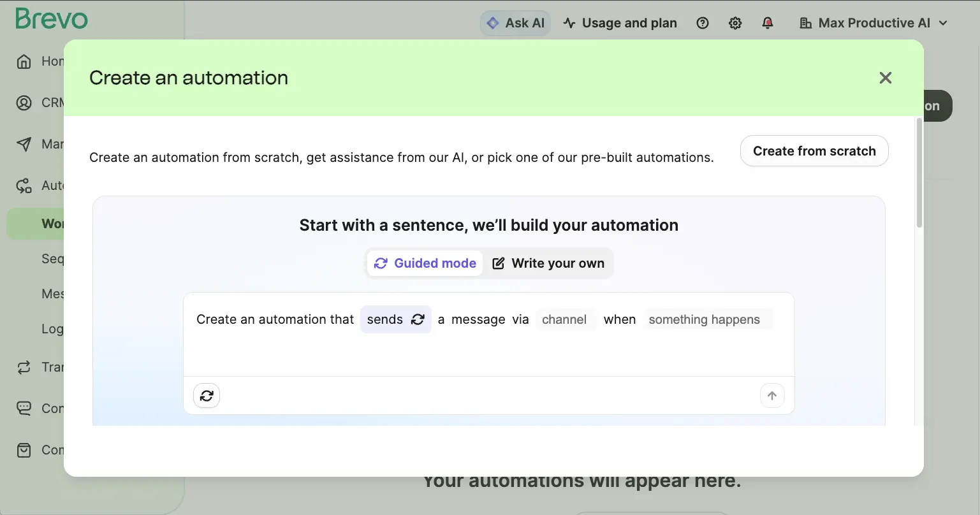Click the regenerate sentence icon in the prompt box

pos(206,395)
